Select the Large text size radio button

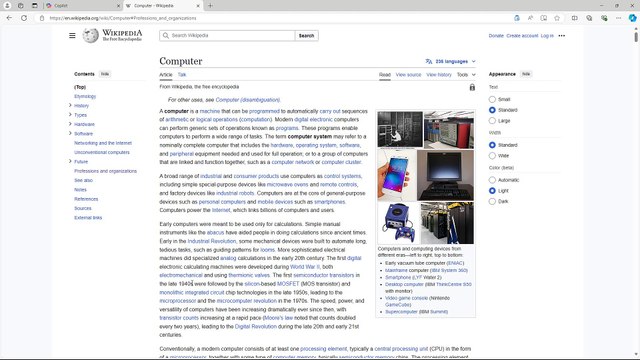pos(492,120)
